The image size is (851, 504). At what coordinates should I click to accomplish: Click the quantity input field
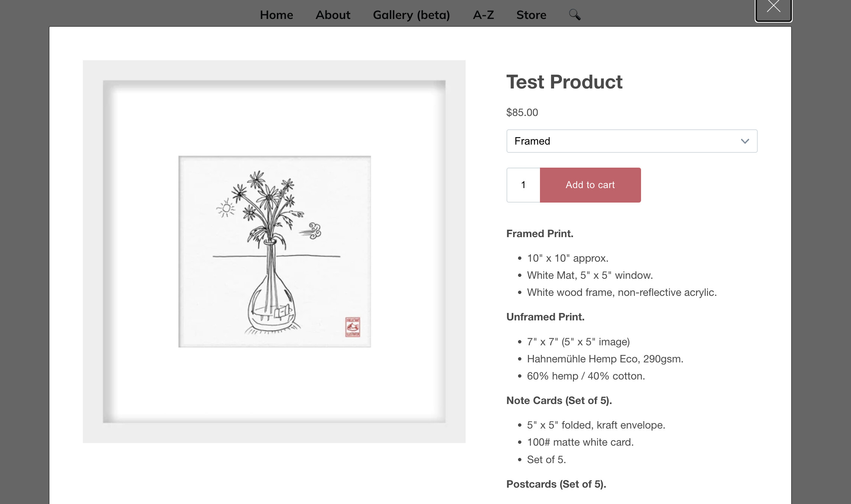523,185
